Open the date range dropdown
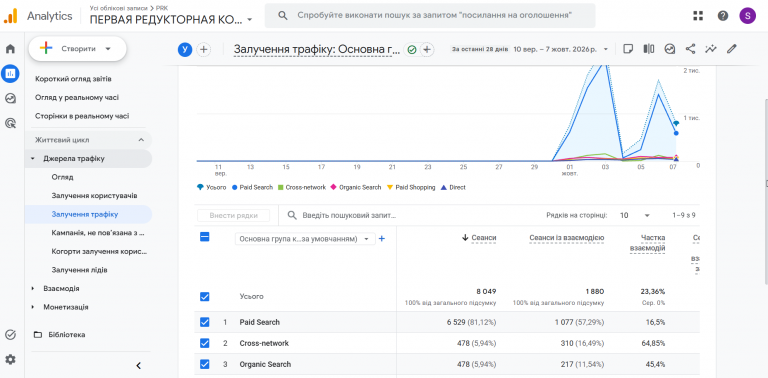The image size is (768, 378). (x=606, y=49)
